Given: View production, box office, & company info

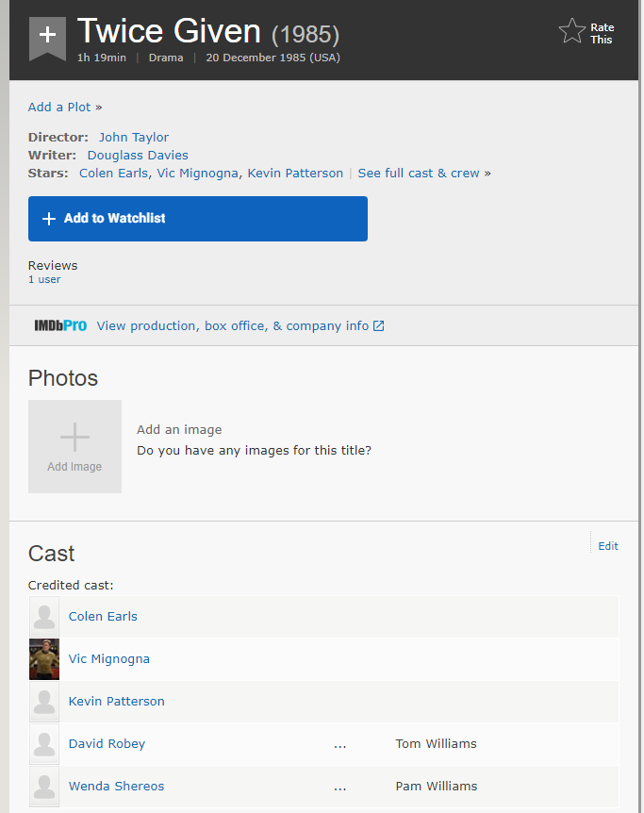Looking at the screenshot, I should (x=233, y=325).
